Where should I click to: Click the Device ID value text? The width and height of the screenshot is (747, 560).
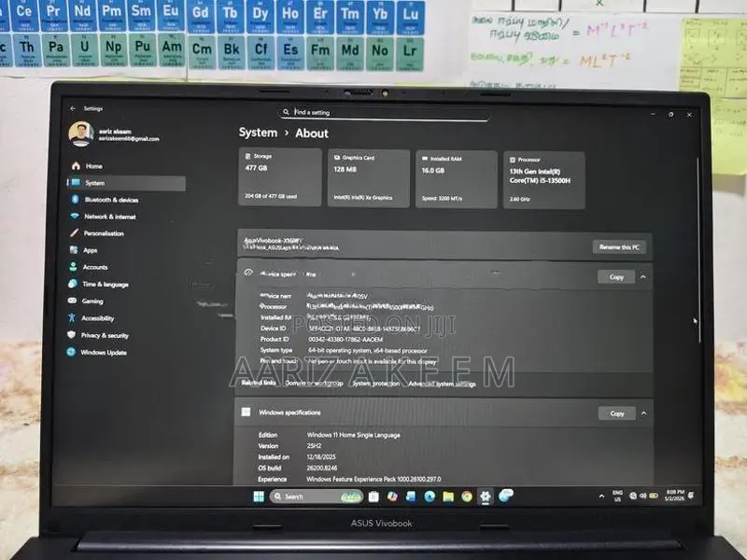pyautogui.click(x=364, y=329)
